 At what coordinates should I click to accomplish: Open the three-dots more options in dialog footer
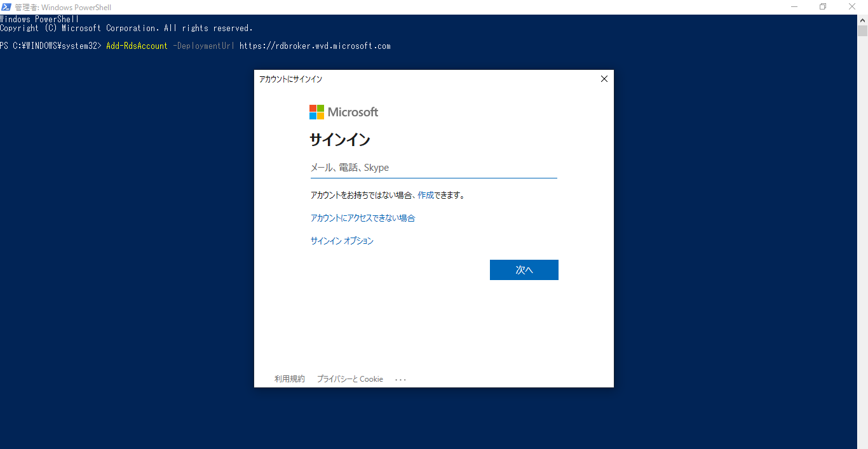(400, 379)
